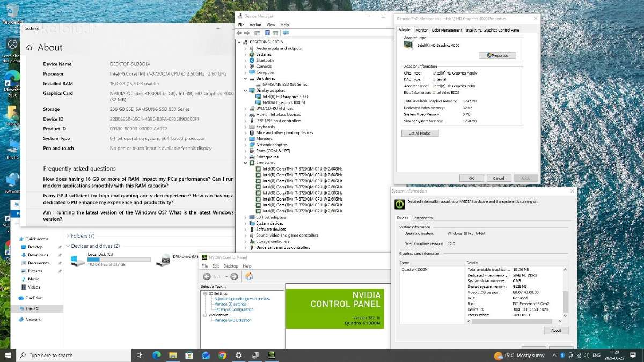
Task: Open the Action menu in Device Manager
Action: [255, 25]
